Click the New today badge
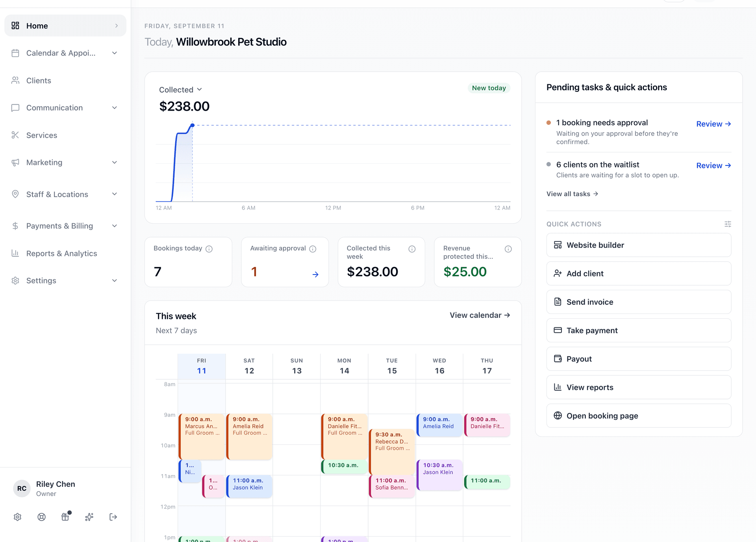This screenshot has height=542, width=756. [x=489, y=88]
